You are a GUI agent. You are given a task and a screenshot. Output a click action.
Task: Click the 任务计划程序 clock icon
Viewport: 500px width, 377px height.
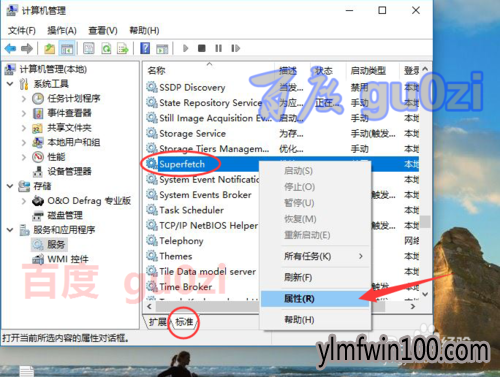[x=38, y=99]
